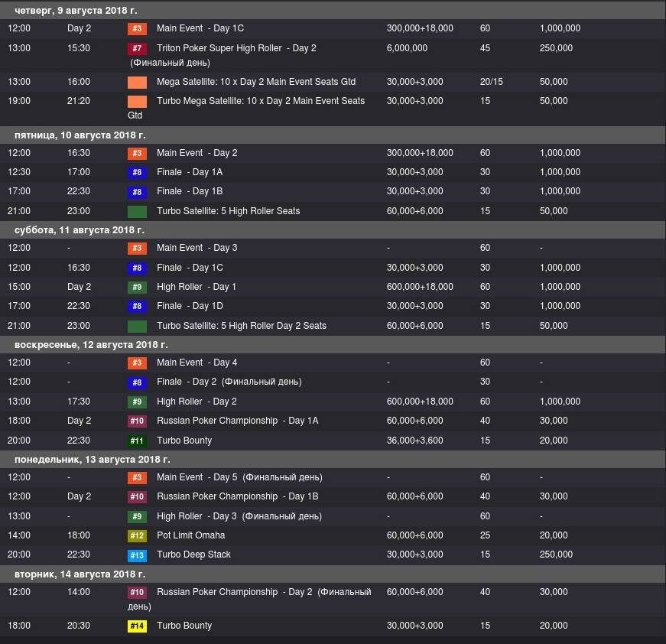
Task: Select the #3 badge beside Main Event Day 1C
Action: pyautogui.click(x=137, y=28)
